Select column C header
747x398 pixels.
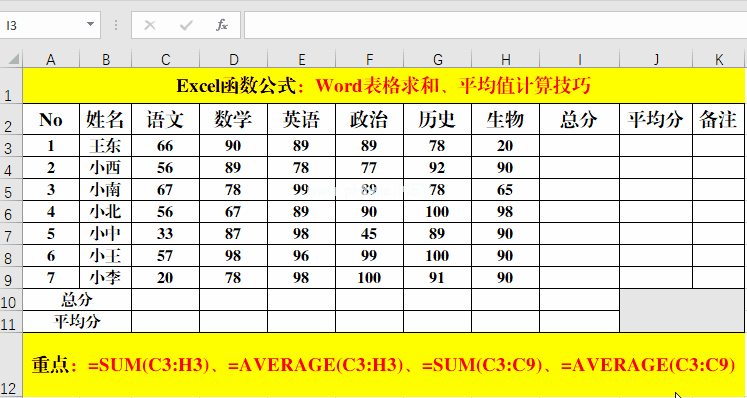[165, 60]
